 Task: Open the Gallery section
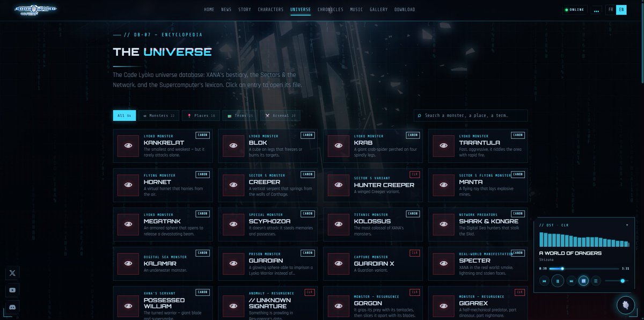(x=379, y=10)
